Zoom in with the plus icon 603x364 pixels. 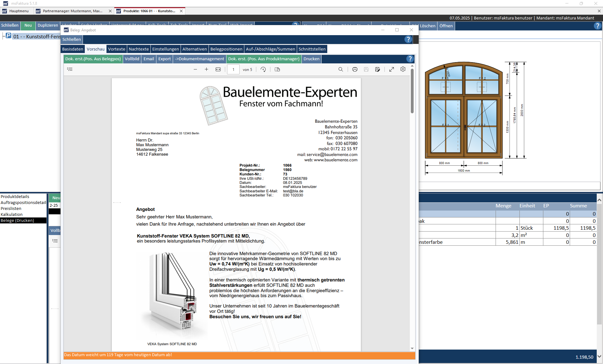click(x=206, y=69)
